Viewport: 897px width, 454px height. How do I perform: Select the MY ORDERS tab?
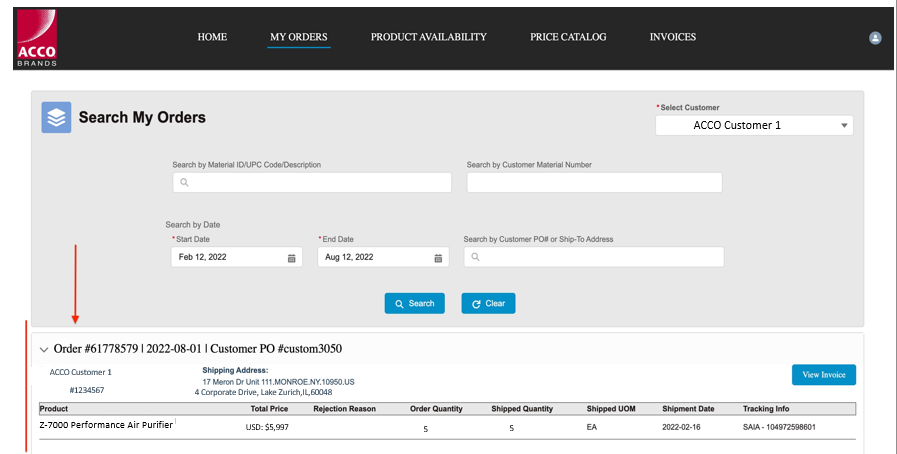pos(299,37)
